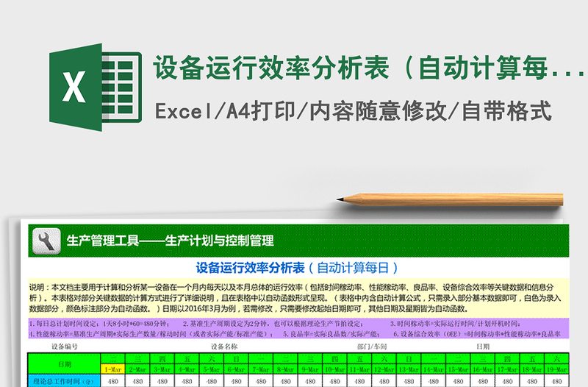The height and width of the screenshot is (387, 588).
Task: Click the 480 cell under 19-Mar
Action: [557, 381]
